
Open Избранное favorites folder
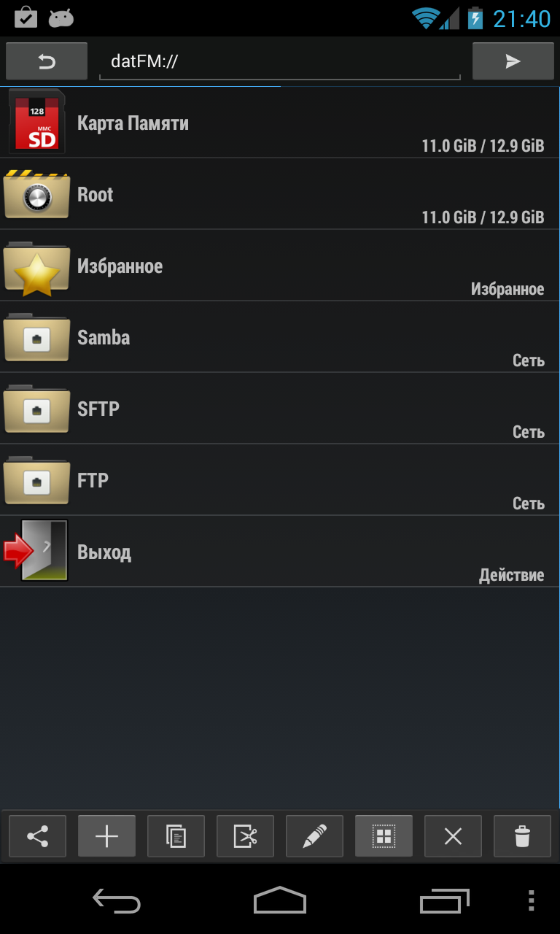(x=280, y=266)
